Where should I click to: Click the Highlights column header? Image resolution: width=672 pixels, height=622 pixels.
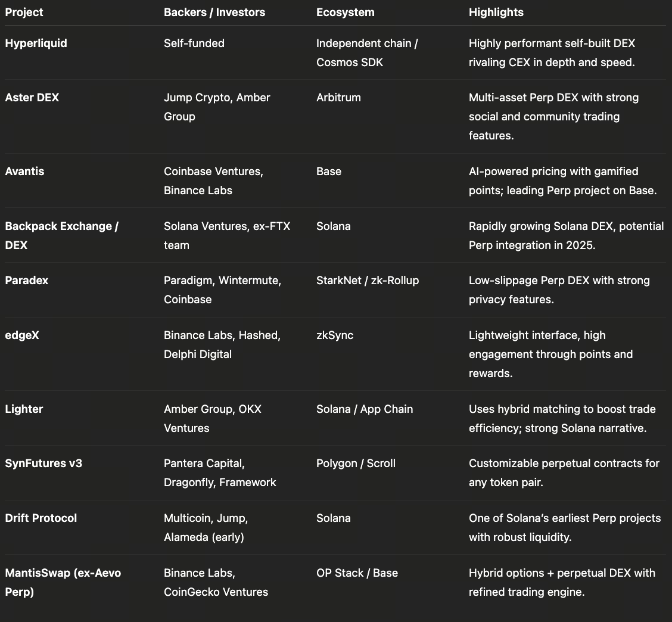click(496, 12)
